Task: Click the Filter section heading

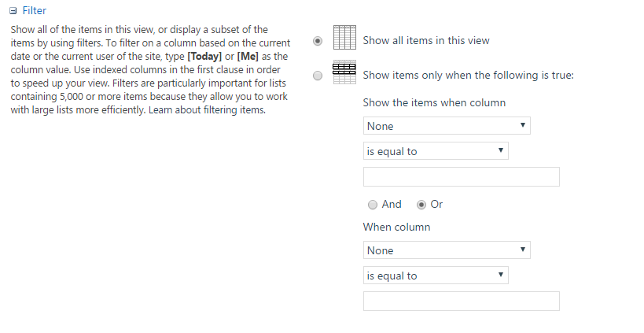Action: click(34, 11)
